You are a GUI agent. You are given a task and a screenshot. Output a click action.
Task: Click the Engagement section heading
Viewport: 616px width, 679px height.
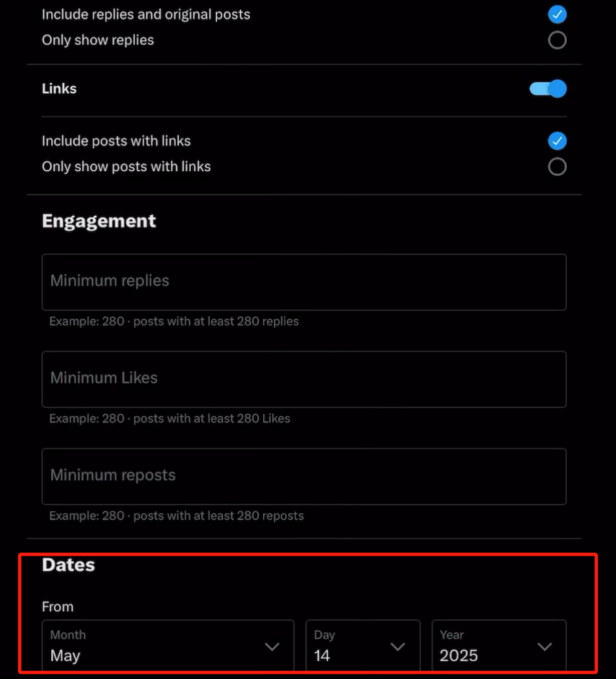[x=98, y=221]
